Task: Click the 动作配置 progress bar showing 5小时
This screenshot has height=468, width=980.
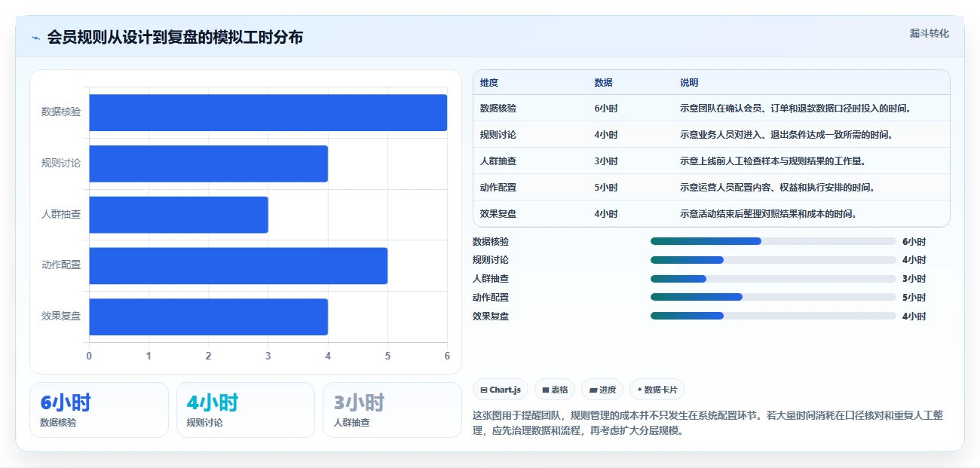Action: (773, 298)
